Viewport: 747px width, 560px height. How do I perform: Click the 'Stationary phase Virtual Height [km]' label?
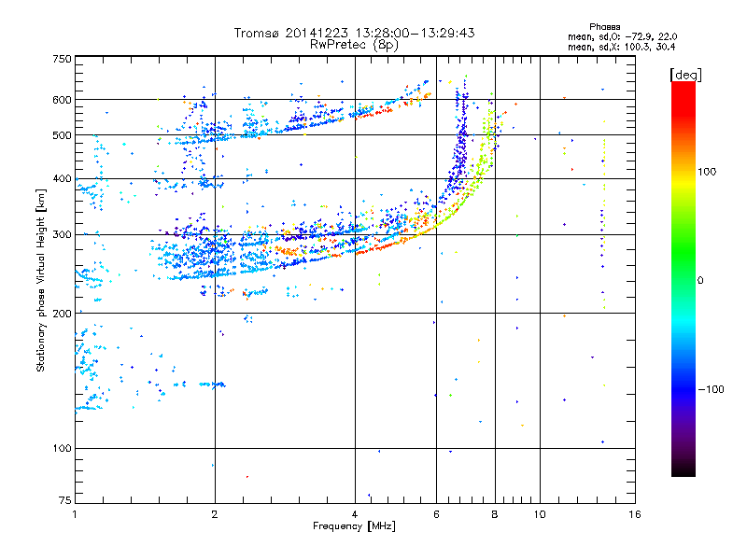coord(41,281)
